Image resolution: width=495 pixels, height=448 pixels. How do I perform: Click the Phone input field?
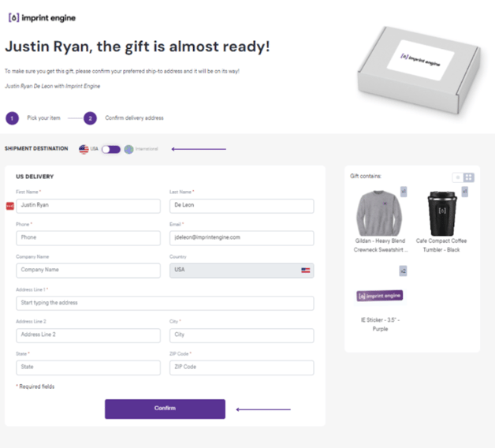87,237
